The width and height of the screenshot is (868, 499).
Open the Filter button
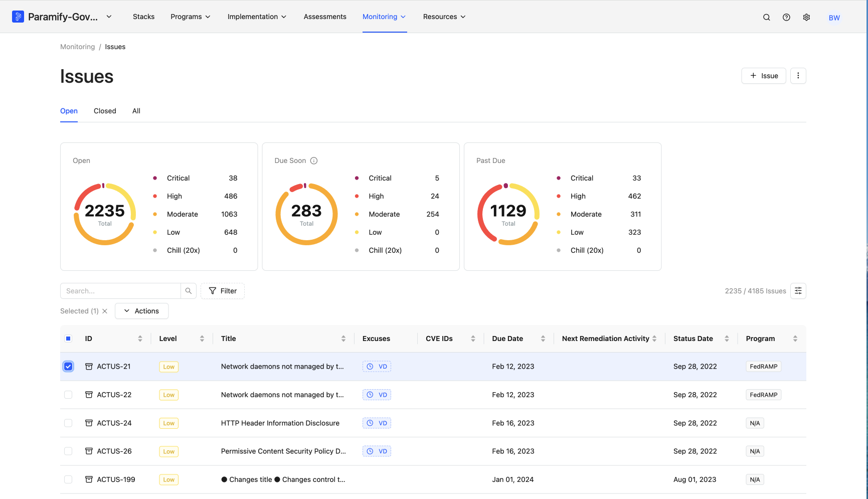tap(223, 291)
